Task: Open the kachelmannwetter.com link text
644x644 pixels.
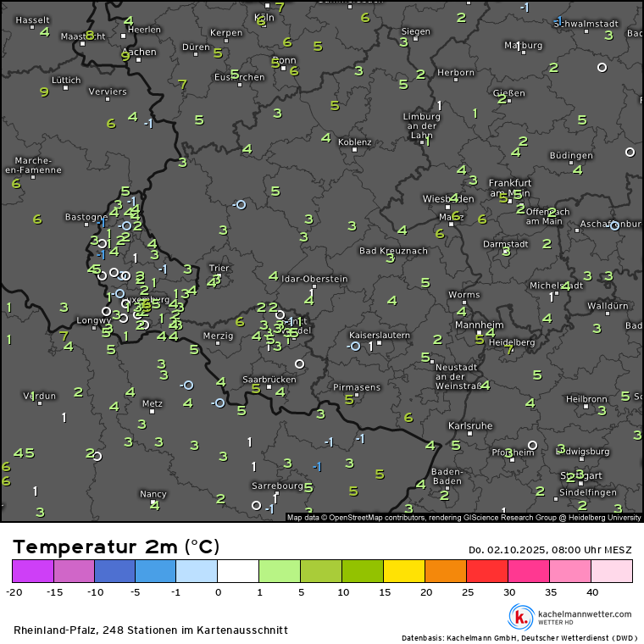Action: pos(585,614)
